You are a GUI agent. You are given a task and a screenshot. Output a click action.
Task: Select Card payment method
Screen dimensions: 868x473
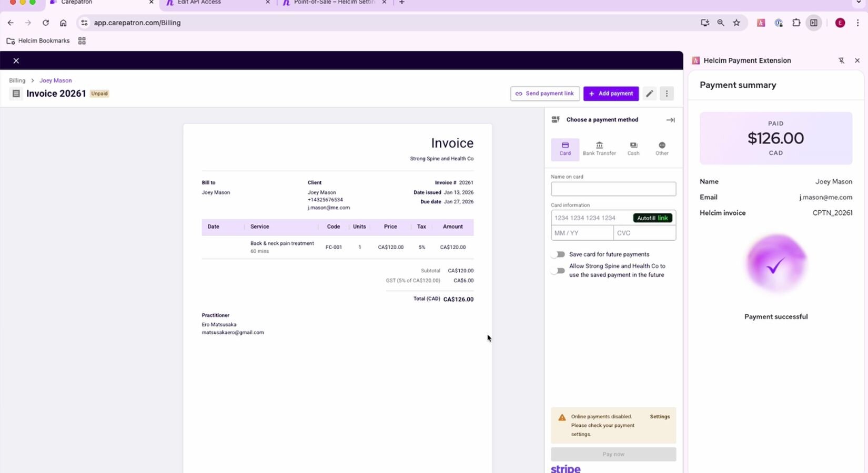click(x=565, y=149)
